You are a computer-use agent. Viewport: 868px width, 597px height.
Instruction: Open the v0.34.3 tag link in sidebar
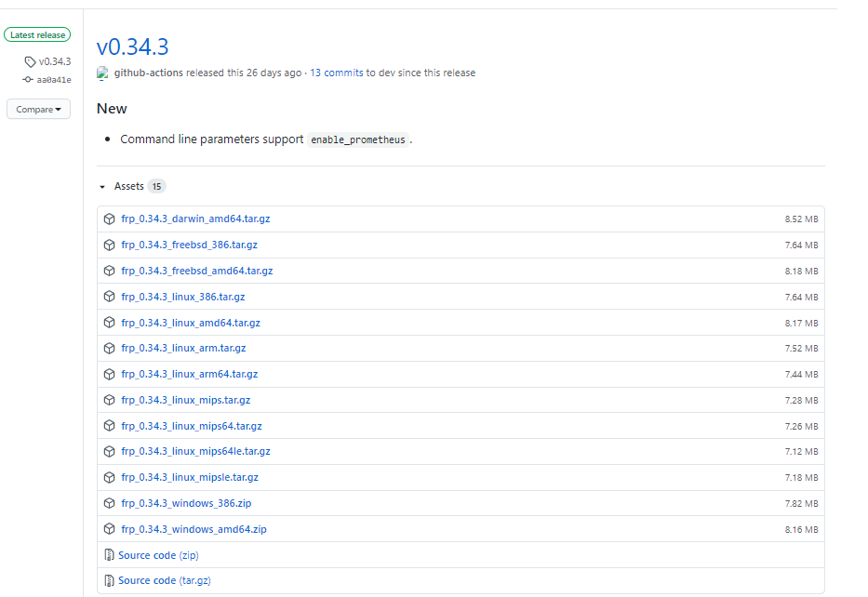(x=55, y=61)
